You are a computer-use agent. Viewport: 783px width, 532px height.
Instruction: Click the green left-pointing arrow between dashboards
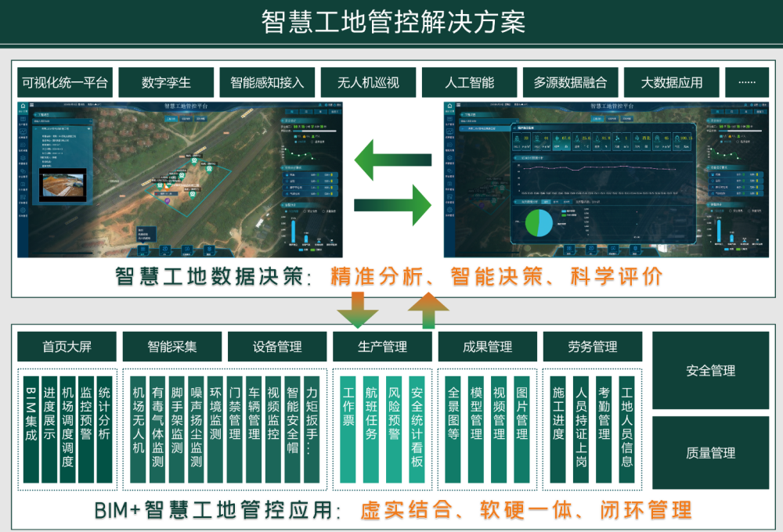tap(391, 161)
